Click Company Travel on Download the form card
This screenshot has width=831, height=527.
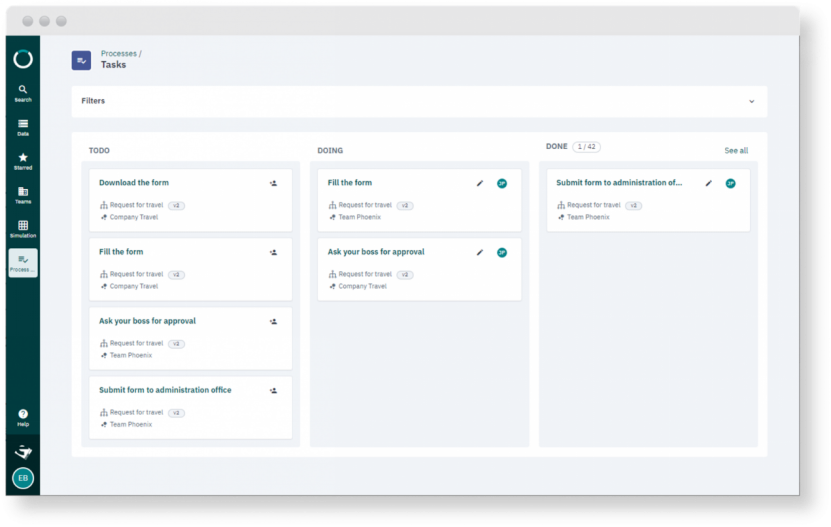pyautogui.click(x=134, y=217)
